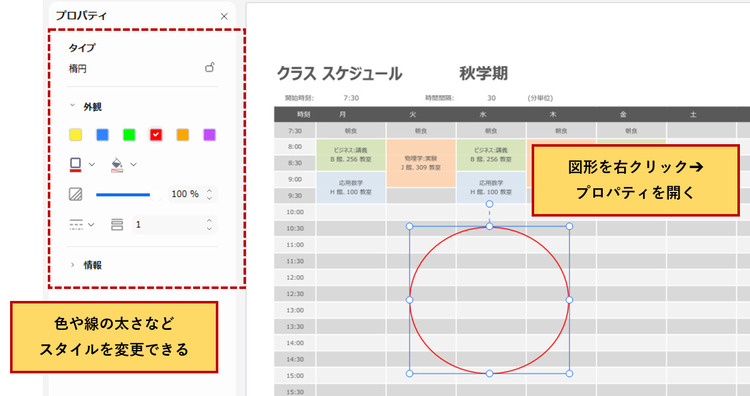
Task: Click the opacity hatch icon
Action: tap(76, 194)
